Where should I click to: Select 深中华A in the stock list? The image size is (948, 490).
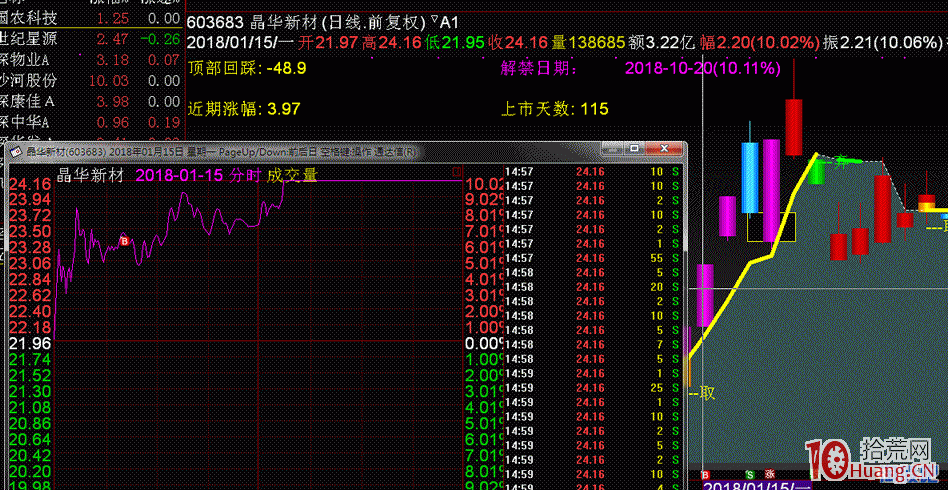[x=25, y=122]
